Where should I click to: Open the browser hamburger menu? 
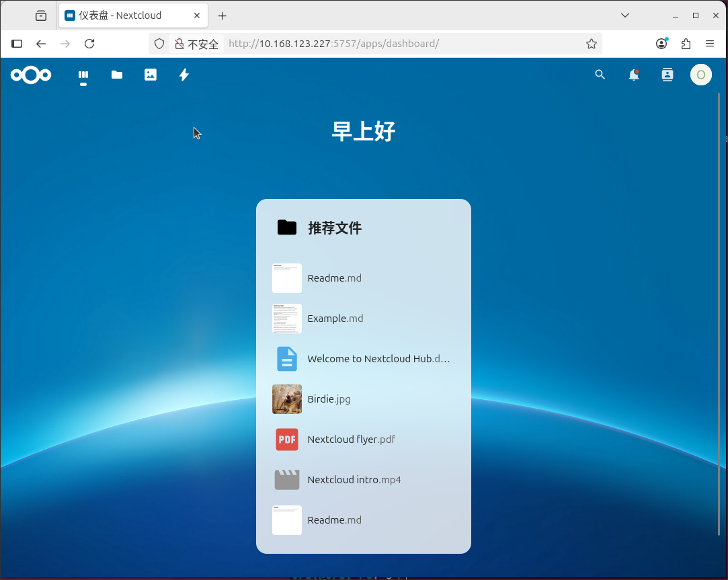coord(710,44)
